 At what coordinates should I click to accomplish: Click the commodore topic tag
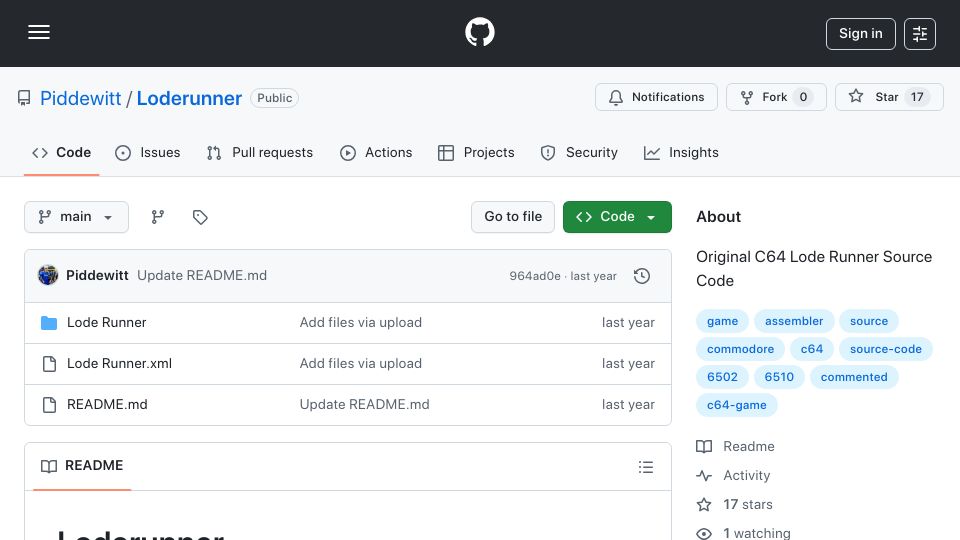[x=740, y=349]
